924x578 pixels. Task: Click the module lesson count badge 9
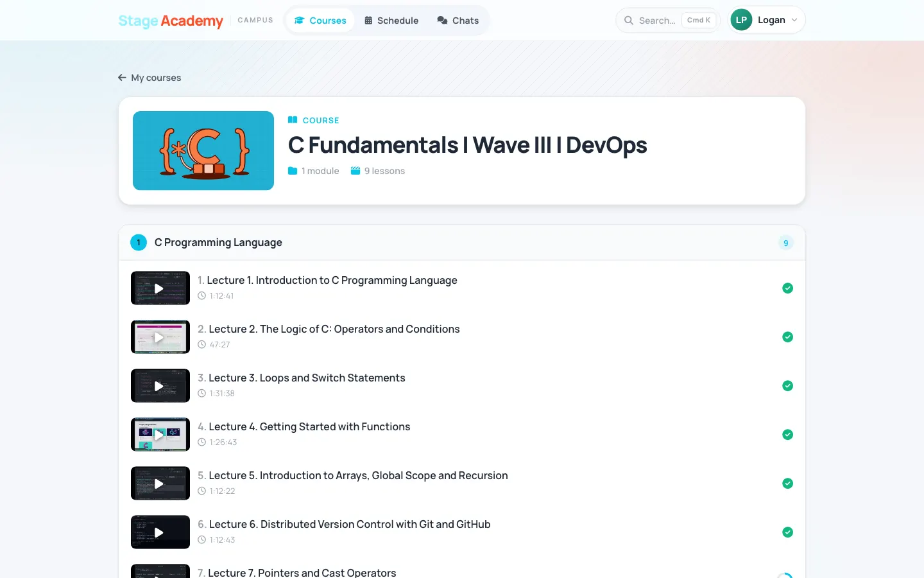786,243
